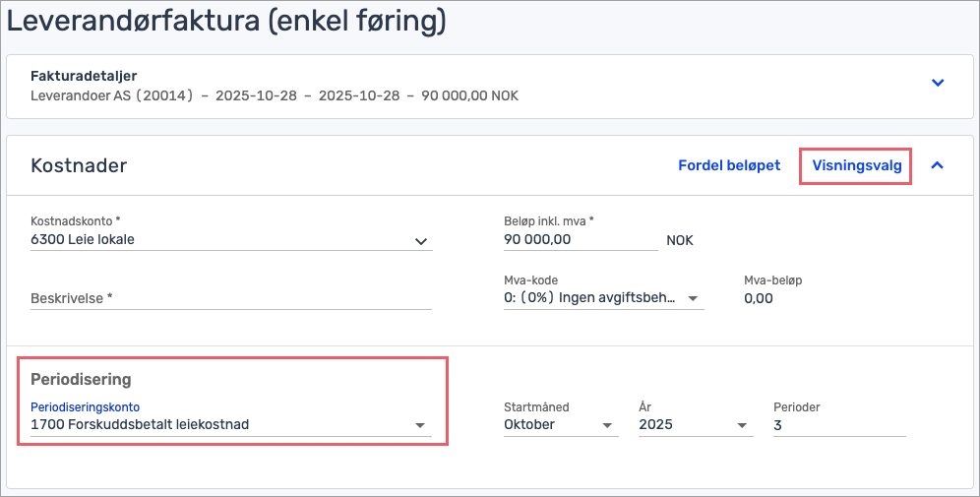Click the Fordel beløpet link
The image size is (980, 497).
point(729,165)
